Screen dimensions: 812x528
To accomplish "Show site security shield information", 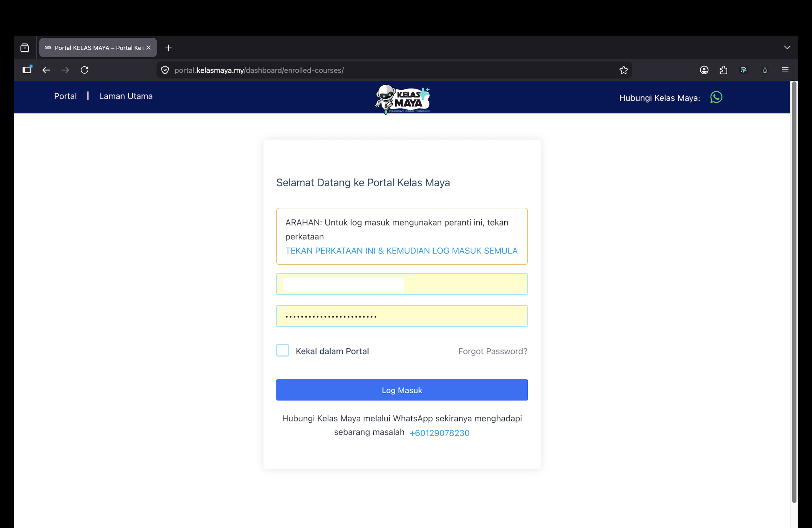I will (x=165, y=70).
